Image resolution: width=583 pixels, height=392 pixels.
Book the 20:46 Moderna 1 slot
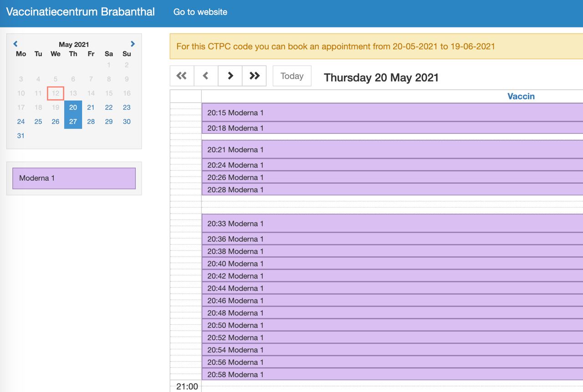392,300
